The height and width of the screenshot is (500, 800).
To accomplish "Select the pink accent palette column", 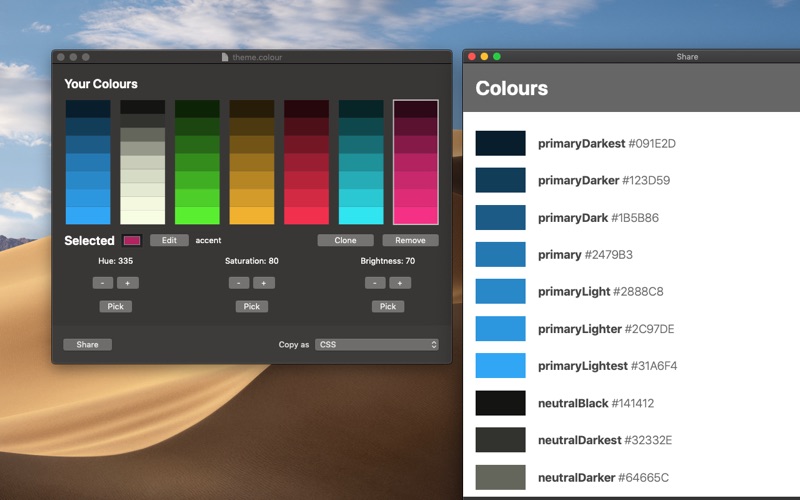I will click(415, 162).
